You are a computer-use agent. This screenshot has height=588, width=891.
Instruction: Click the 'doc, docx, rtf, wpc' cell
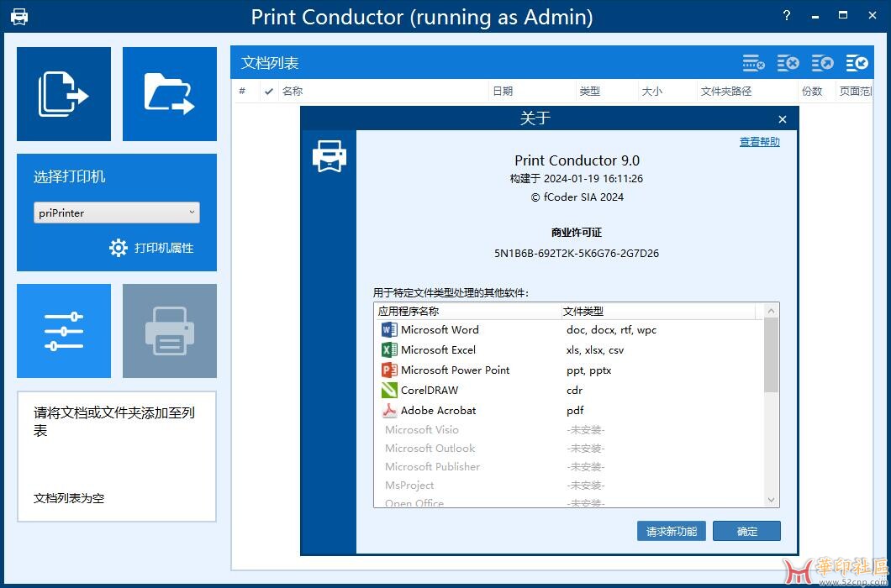[611, 330]
